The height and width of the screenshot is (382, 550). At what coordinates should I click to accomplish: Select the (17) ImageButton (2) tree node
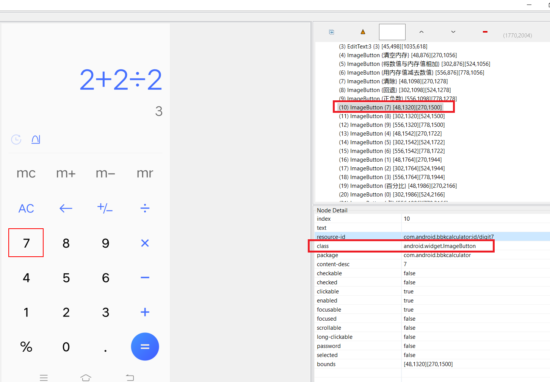point(392,168)
